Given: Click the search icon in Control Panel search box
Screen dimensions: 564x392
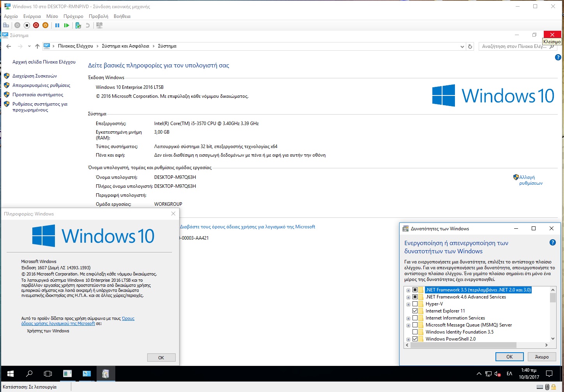Looking at the screenshot, I should 552,46.
